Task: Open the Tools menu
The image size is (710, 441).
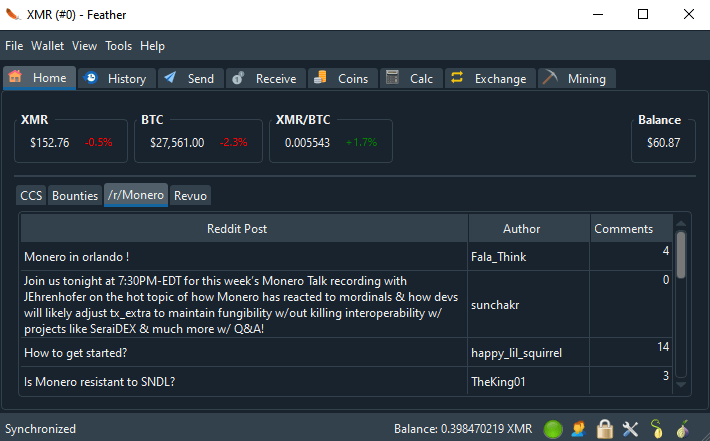Action: click(x=118, y=46)
